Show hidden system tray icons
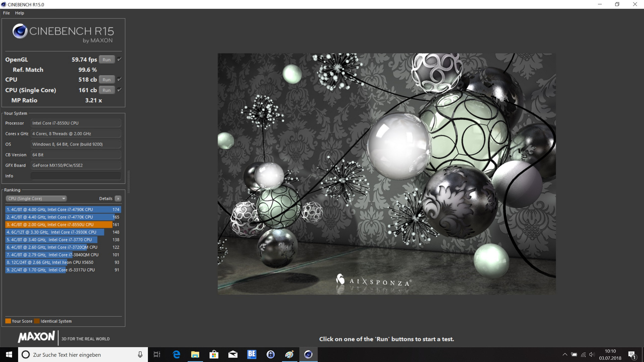The image size is (644, 362). click(565, 355)
